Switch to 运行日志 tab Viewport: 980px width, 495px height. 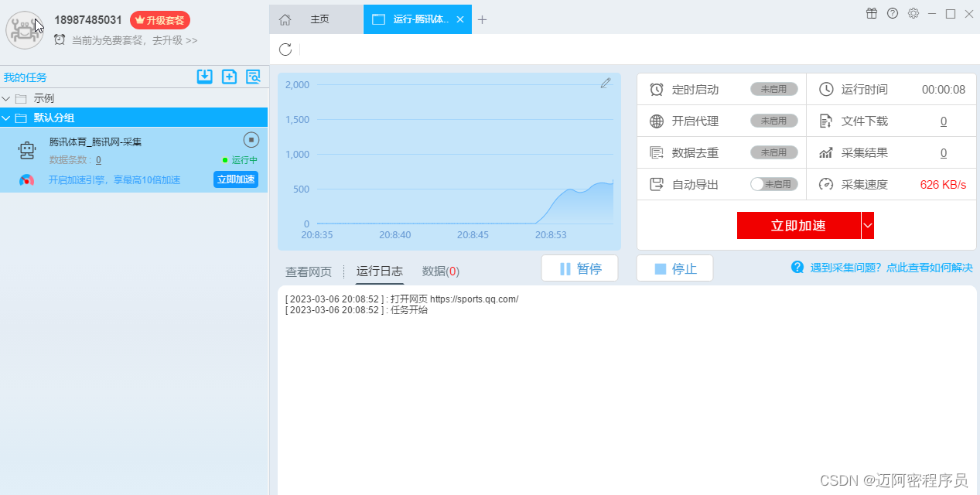coord(380,271)
